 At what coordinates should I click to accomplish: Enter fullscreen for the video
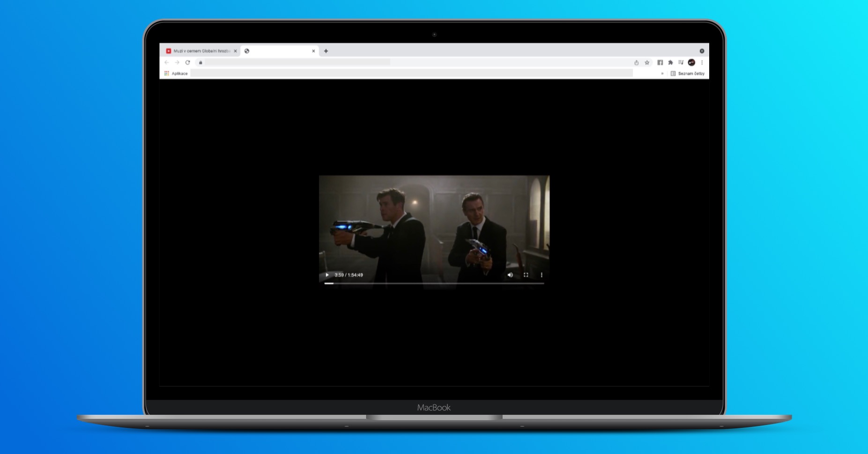point(526,275)
